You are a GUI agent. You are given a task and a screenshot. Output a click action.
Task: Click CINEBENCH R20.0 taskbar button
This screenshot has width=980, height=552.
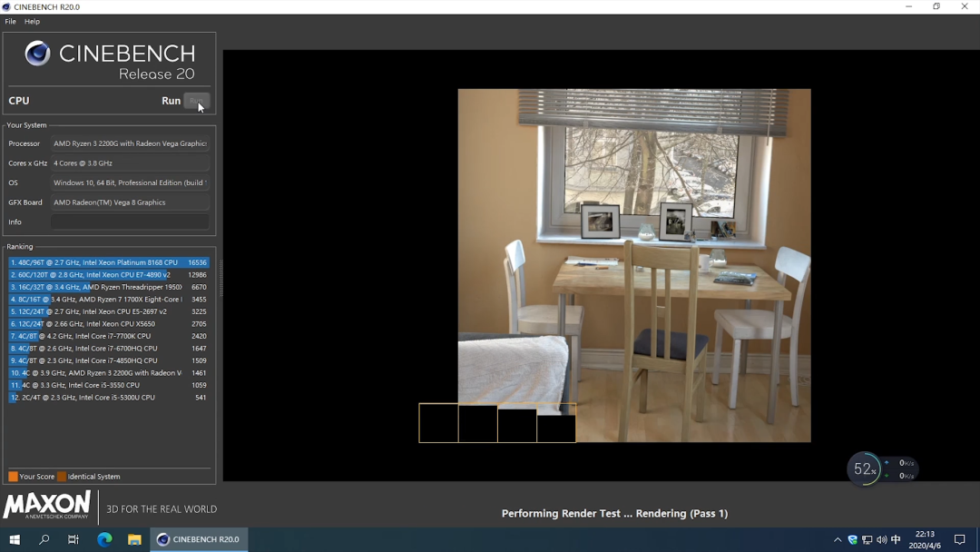pyautogui.click(x=199, y=539)
